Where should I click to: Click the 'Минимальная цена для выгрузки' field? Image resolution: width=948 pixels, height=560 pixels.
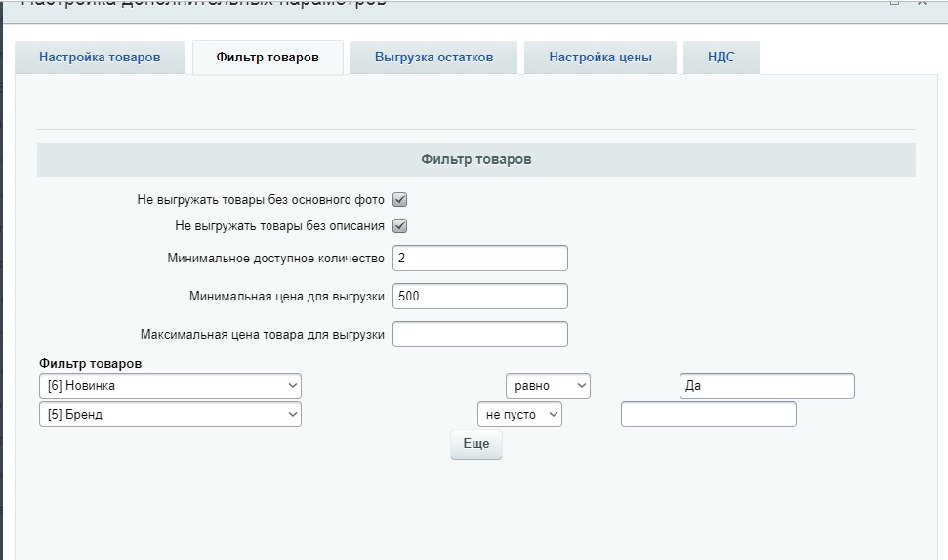[x=479, y=297]
